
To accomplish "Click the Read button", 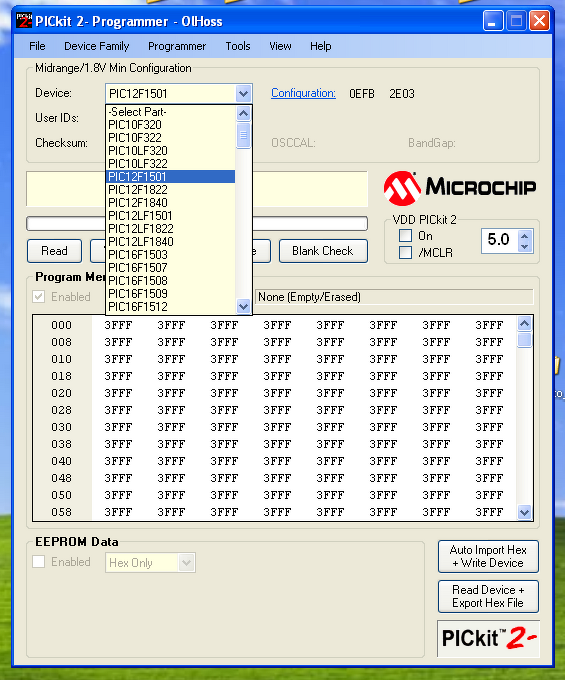I will pyautogui.click(x=54, y=251).
